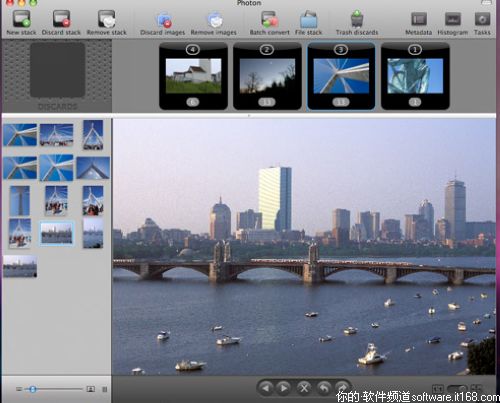500x403 pixels.
Task: Click the Remove images toolbar icon
Action: (215, 20)
